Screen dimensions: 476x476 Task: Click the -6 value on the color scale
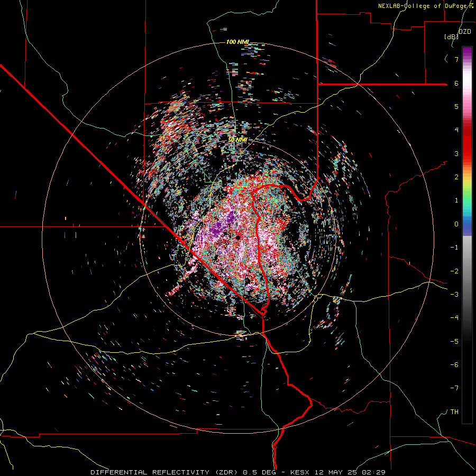click(x=454, y=364)
